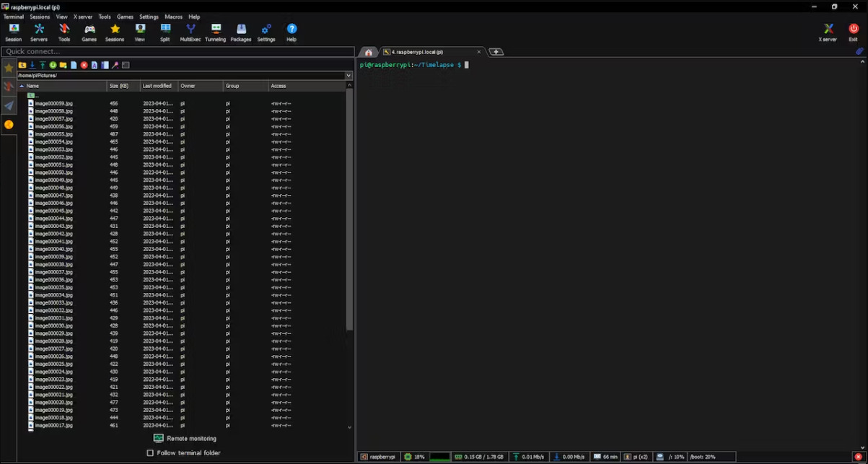Click the red Exit power icon

tap(854, 32)
